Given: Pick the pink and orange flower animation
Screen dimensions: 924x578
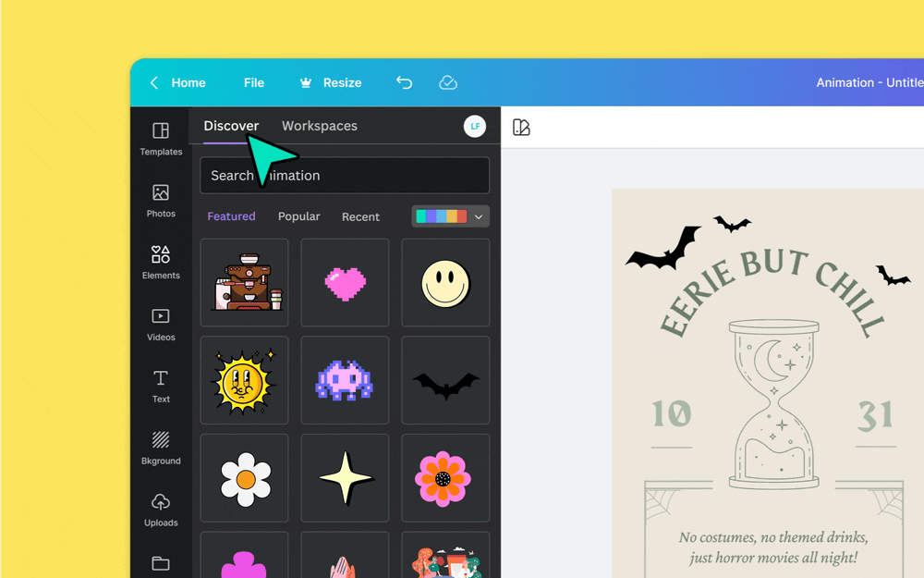Looking at the screenshot, I should pos(445,478).
